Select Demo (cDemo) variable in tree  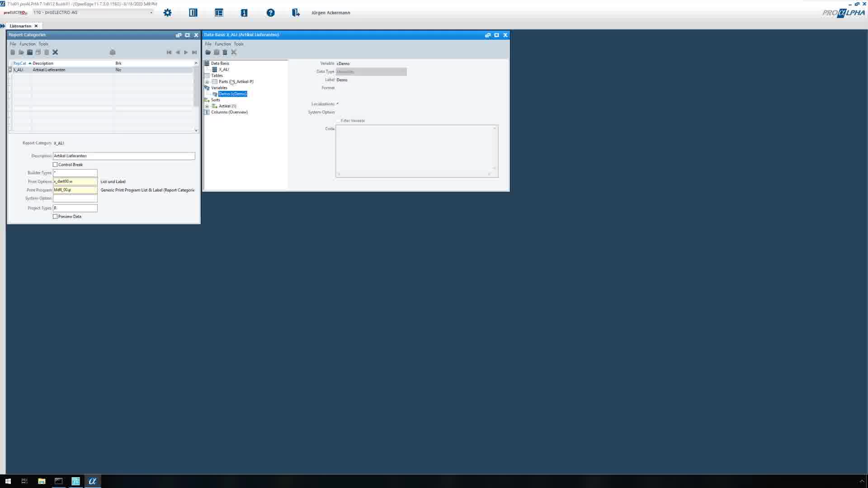click(x=232, y=94)
